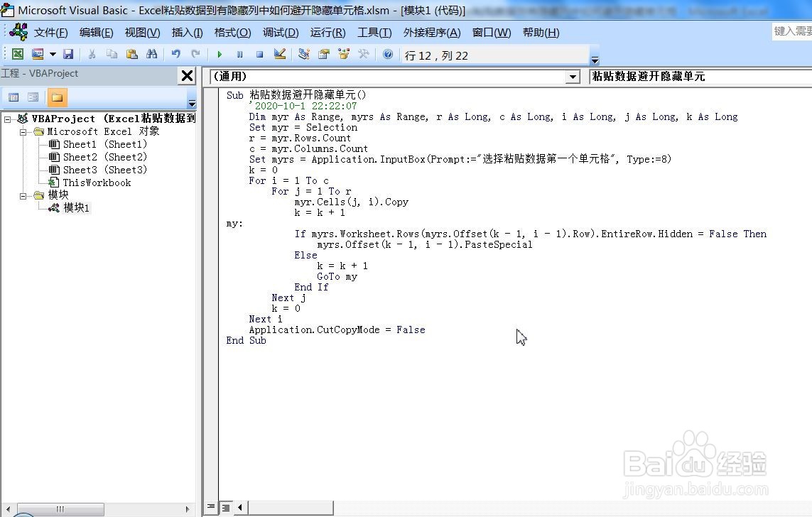Screen dimensions: 812x517
Task: Stop execution with the Reset icon
Action: [259, 54]
